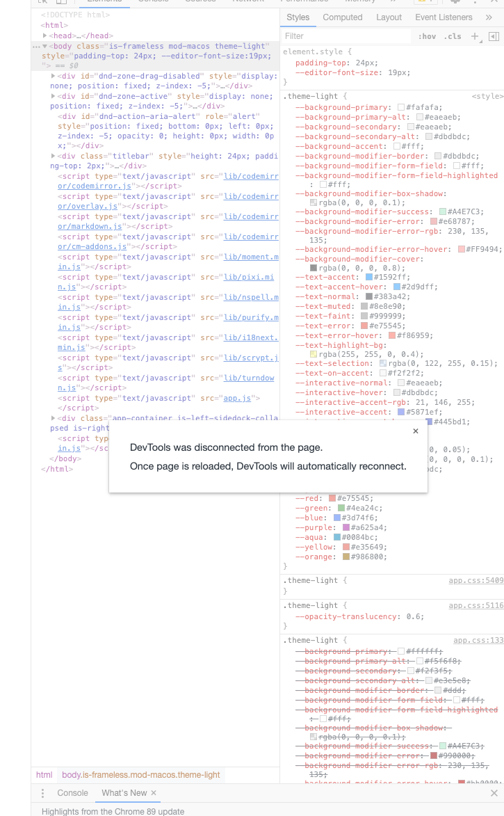Open the --text-highlight-bg yellow rgba swatch
Image resolution: width=504 pixels, height=816 pixels.
point(313,354)
